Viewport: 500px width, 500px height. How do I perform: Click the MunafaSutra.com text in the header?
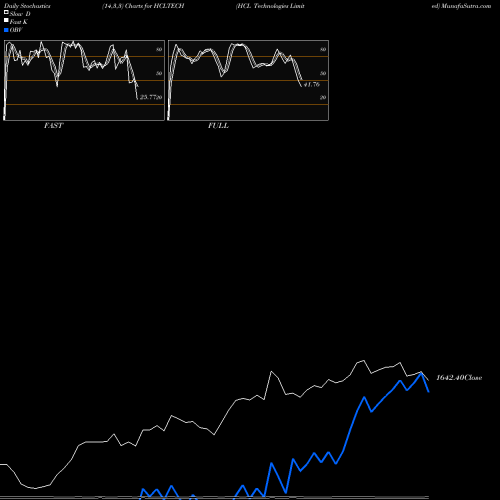coord(466,6)
